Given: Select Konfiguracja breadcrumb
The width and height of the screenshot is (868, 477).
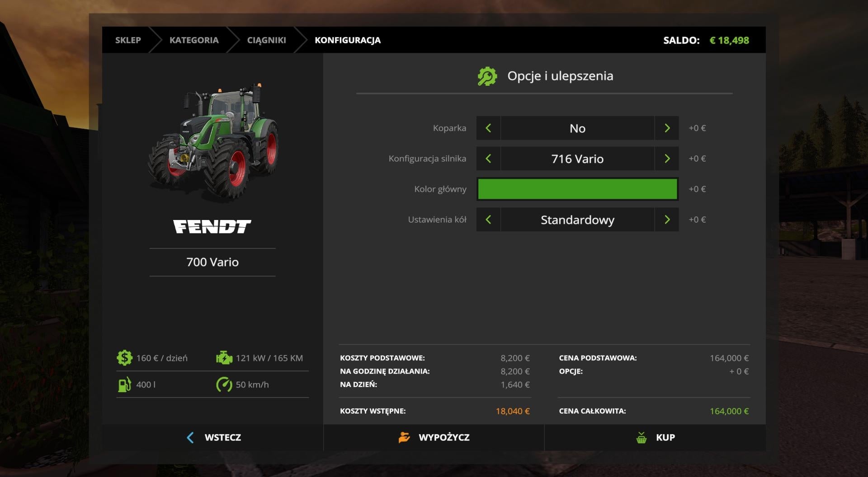Looking at the screenshot, I should (348, 40).
